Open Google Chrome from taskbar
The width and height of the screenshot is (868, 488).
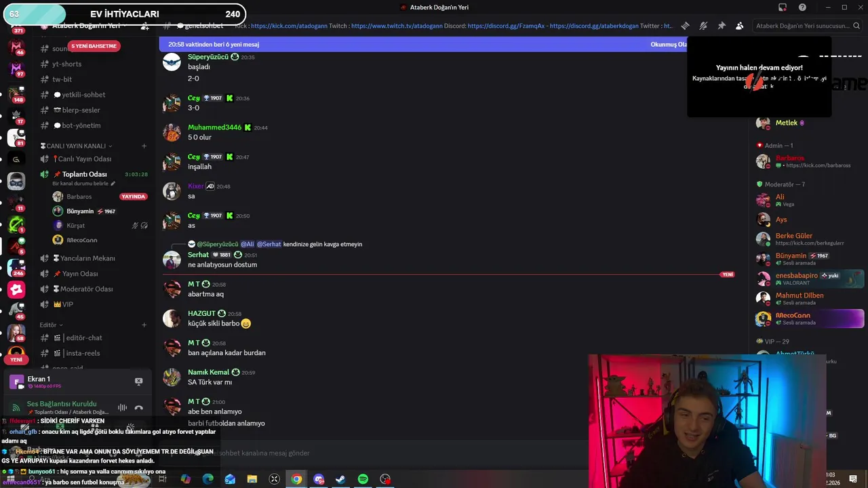[x=296, y=479]
